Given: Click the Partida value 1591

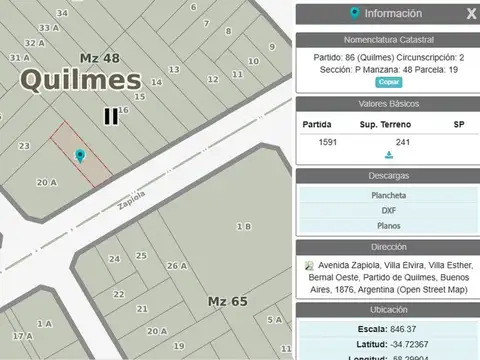Looking at the screenshot, I should click(328, 142).
